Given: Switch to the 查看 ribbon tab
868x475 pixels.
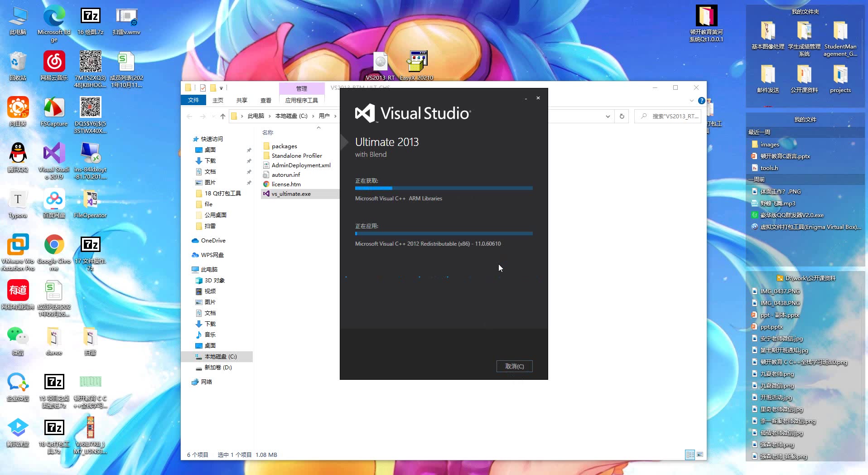Looking at the screenshot, I should point(266,100).
